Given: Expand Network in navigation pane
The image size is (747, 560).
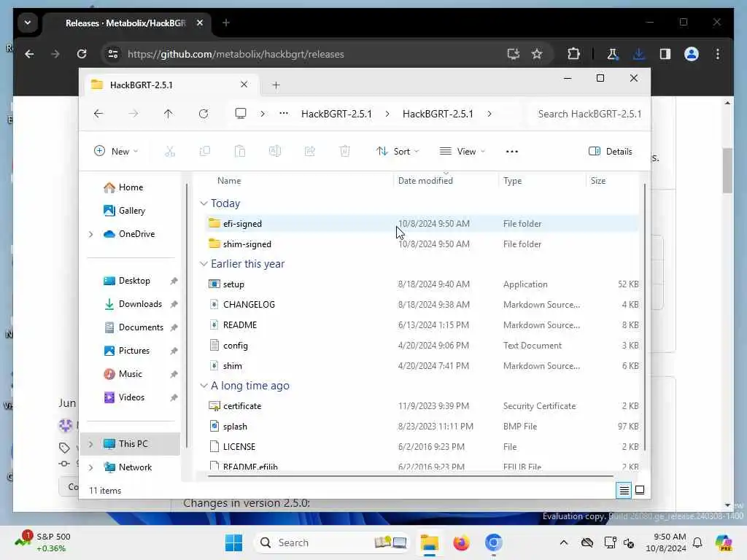Looking at the screenshot, I should click(x=91, y=467).
